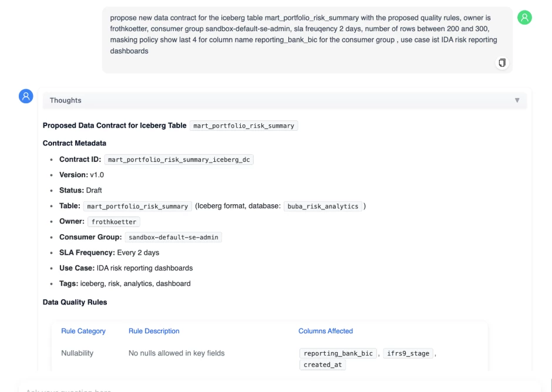Click the table name code in the Table bullet
The image size is (552, 392).
point(137,206)
